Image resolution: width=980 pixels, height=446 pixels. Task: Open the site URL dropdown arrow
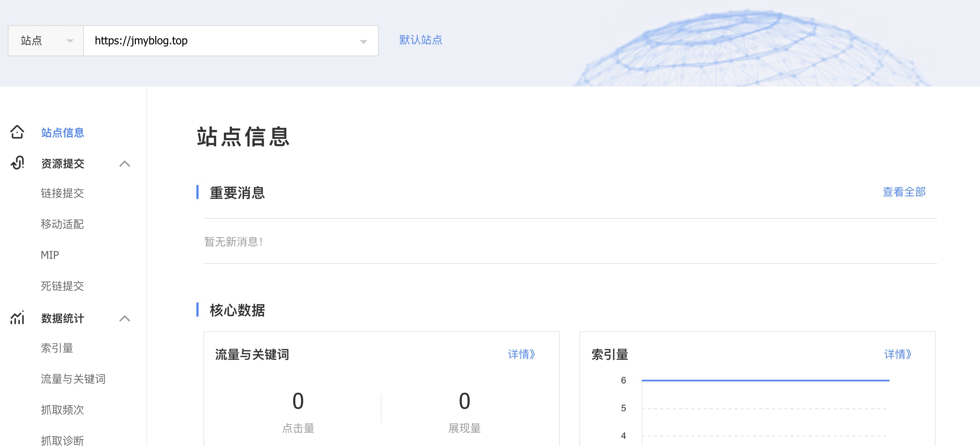click(x=363, y=42)
